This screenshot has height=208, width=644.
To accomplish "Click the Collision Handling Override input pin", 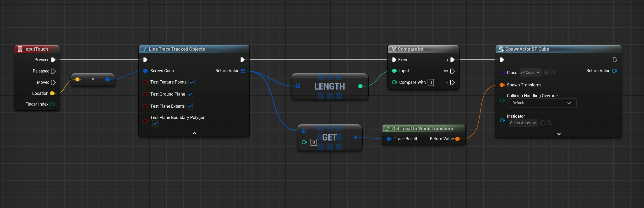I will 502,101.
